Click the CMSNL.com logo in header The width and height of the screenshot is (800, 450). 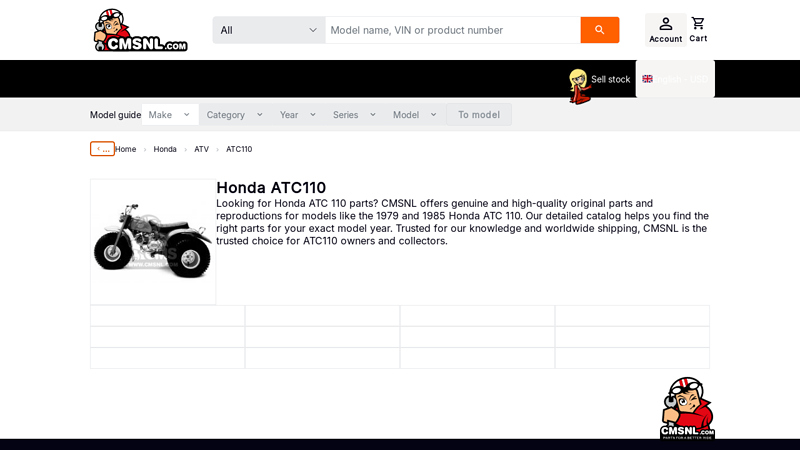pos(140,30)
